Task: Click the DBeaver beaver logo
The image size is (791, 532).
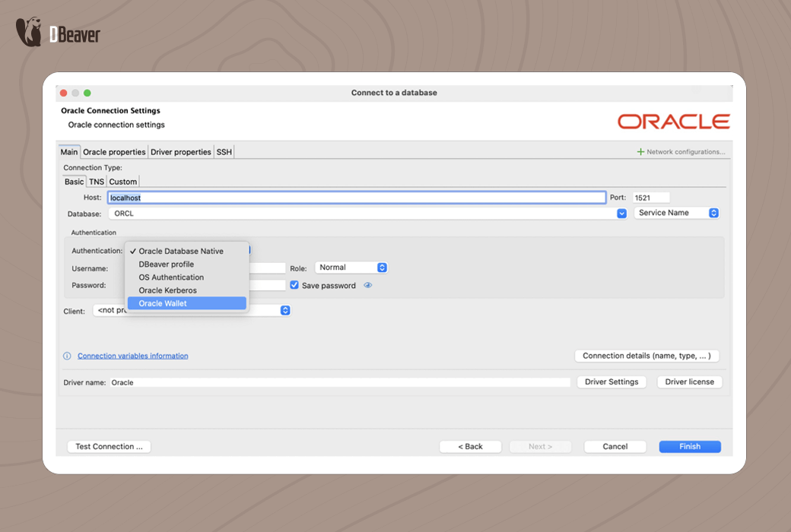Action: coord(28,33)
